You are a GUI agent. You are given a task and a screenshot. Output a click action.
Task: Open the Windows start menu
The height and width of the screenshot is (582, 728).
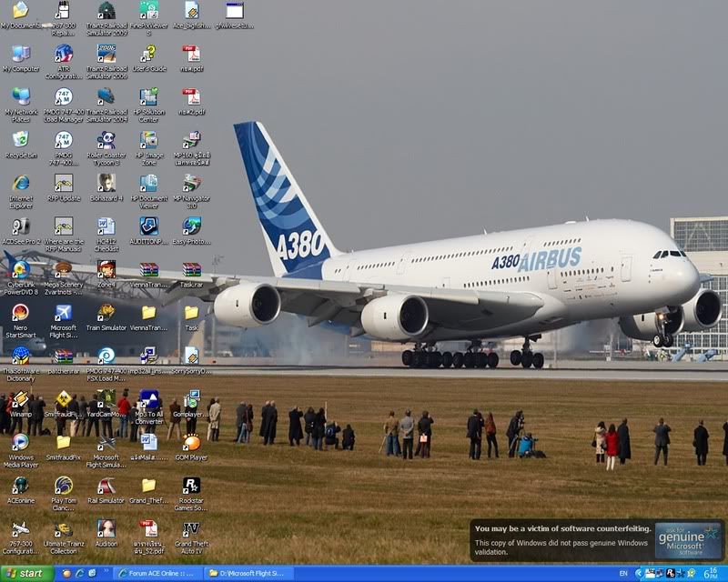pyautogui.click(x=27, y=574)
